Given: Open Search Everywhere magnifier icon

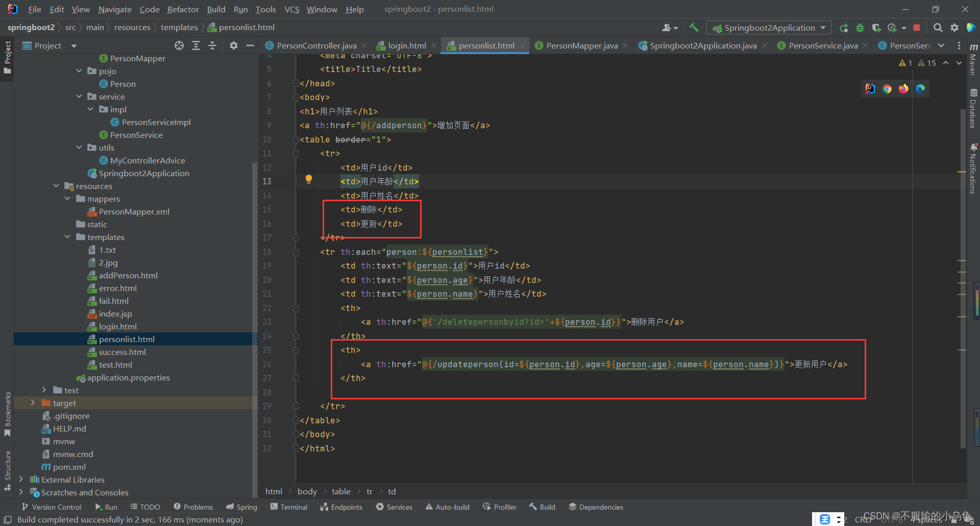Looking at the screenshot, I should tap(938, 28).
